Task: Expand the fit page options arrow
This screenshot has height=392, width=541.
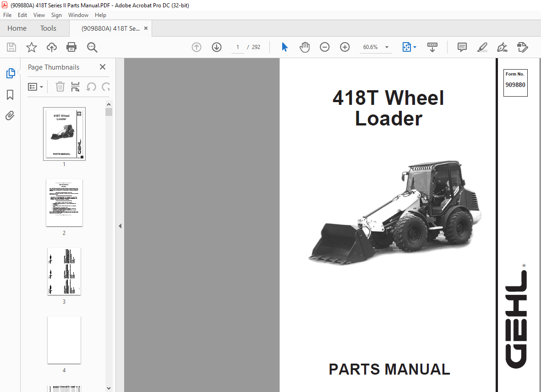Action: 415,47
